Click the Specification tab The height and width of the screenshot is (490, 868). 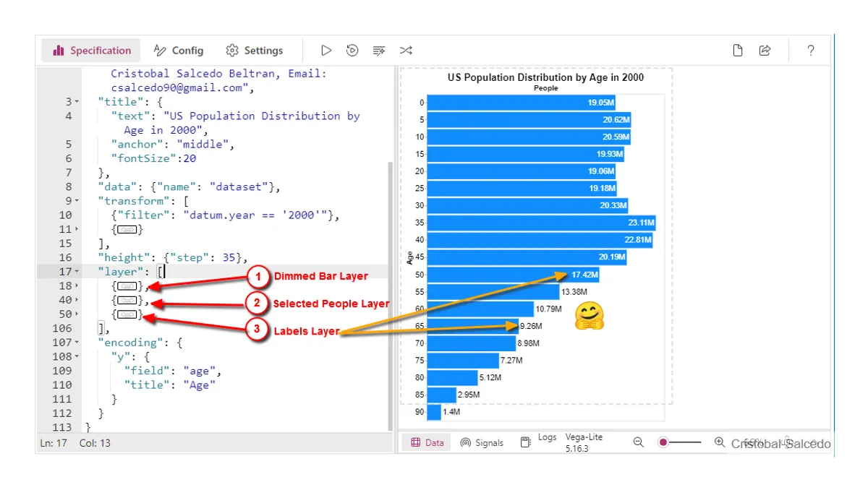[91, 50]
